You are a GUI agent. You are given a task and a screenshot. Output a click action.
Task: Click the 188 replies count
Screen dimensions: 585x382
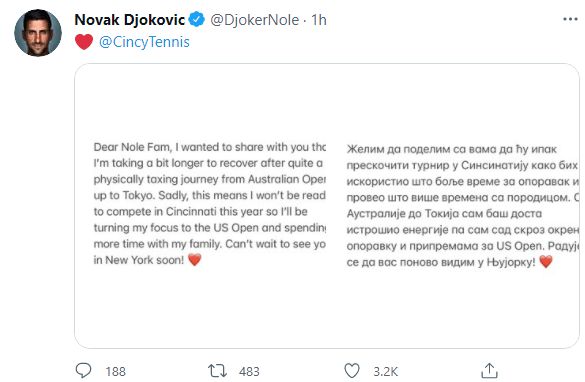coord(115,372)
